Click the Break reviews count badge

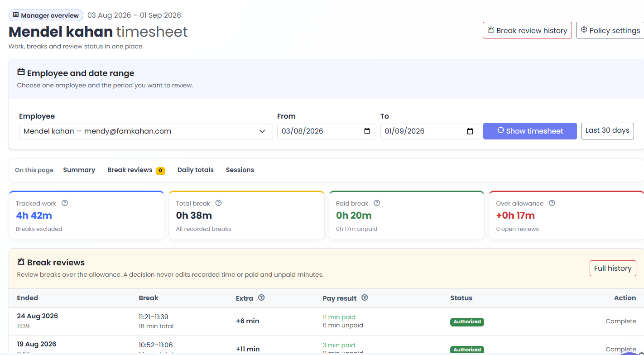click(160, 171)
